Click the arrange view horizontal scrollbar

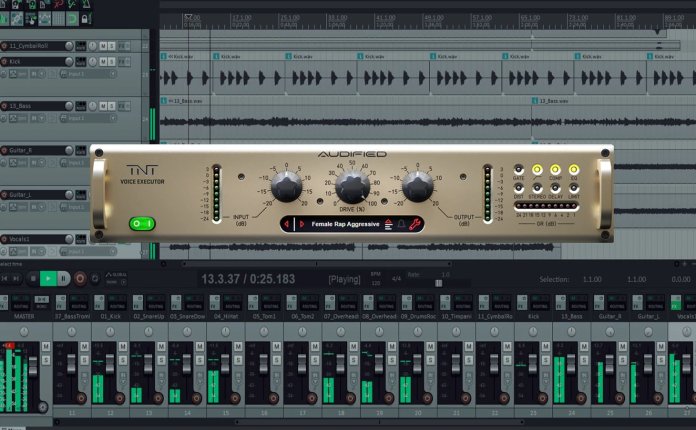[317, 264]
